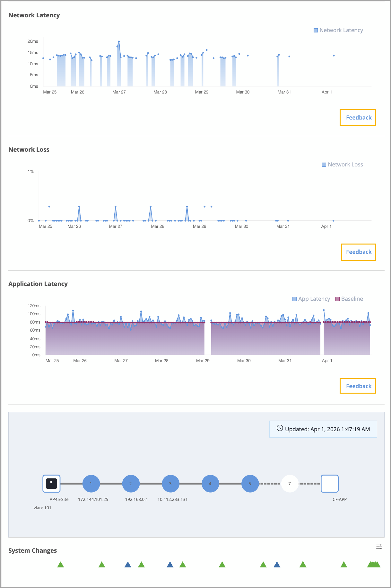This screenshot has height=588, width=391.
Task: Select the hop 4 circle in path
Action: [210, 484]
